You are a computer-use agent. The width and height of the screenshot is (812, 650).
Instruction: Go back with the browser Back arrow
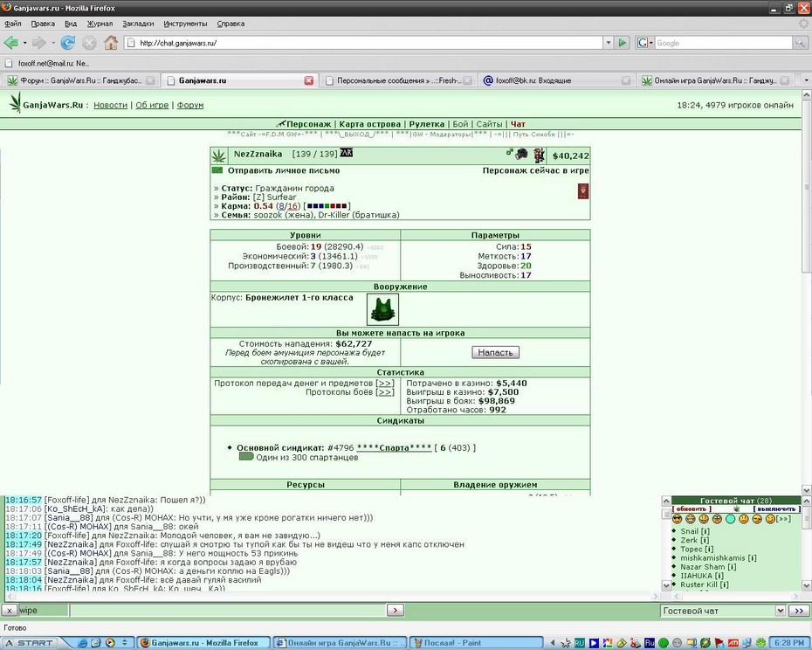click(10, 43)
